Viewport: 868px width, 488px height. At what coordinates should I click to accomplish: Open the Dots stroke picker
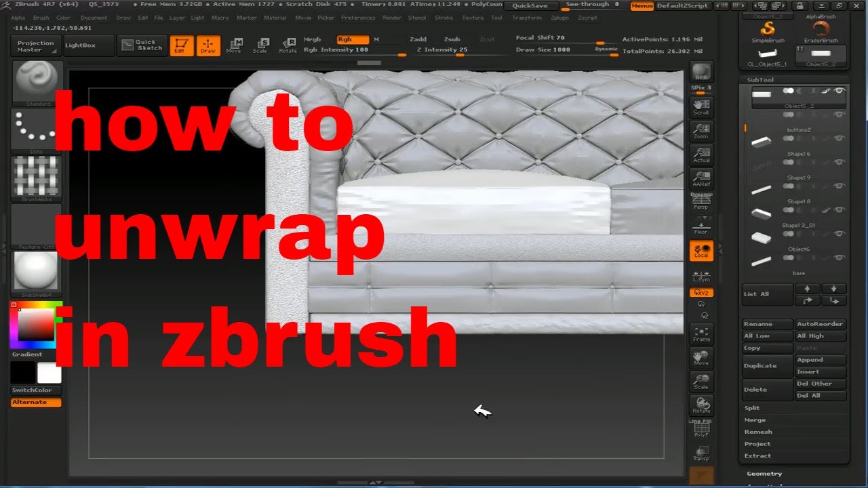click(x=37, y=131)
